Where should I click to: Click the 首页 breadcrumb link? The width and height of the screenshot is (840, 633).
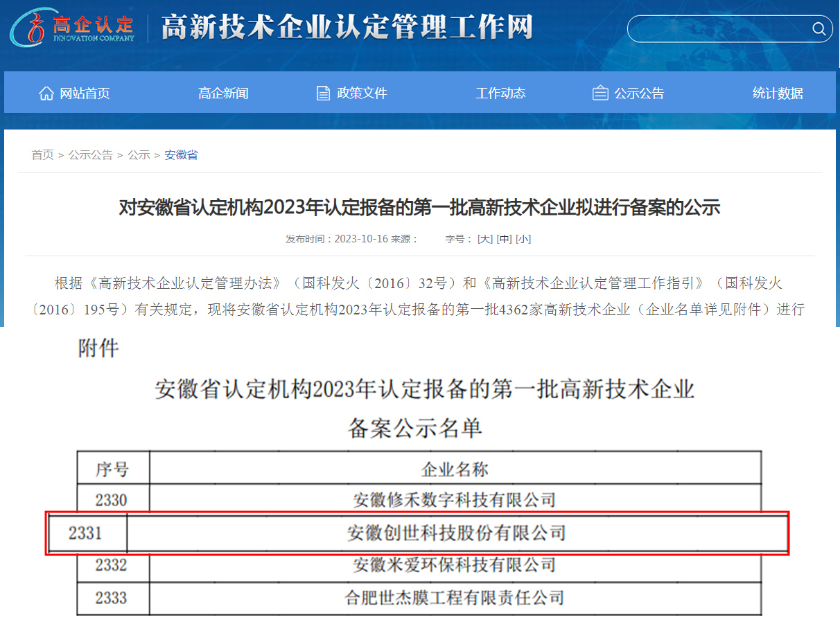click(42, 155)
